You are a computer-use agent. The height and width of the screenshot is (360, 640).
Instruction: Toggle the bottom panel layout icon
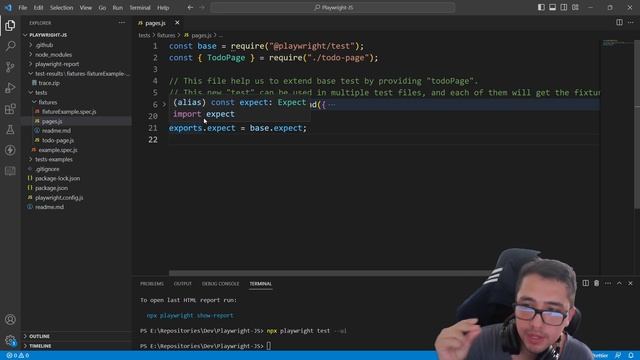[x=552, y=7]
